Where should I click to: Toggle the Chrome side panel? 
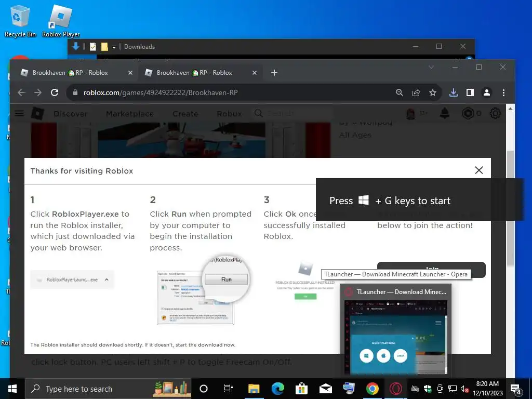click(x=470, y=92)
